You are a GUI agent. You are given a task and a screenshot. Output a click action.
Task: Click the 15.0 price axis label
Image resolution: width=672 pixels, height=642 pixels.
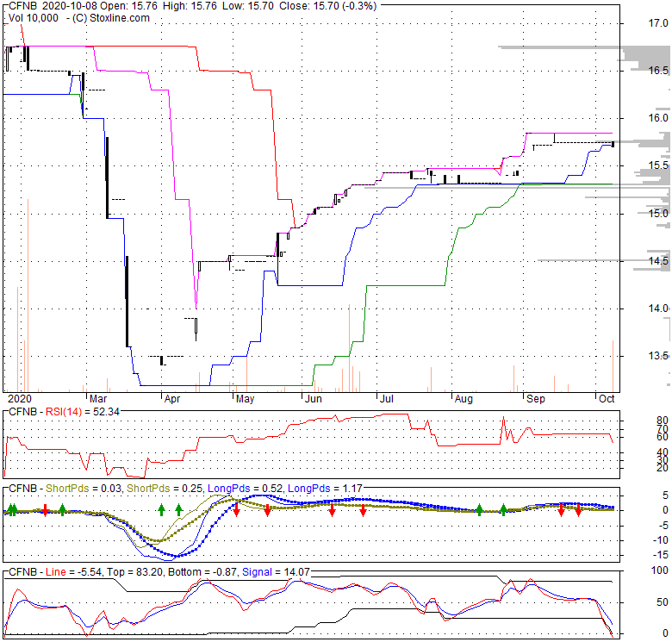pyautogui.click(x=658, y=214)
